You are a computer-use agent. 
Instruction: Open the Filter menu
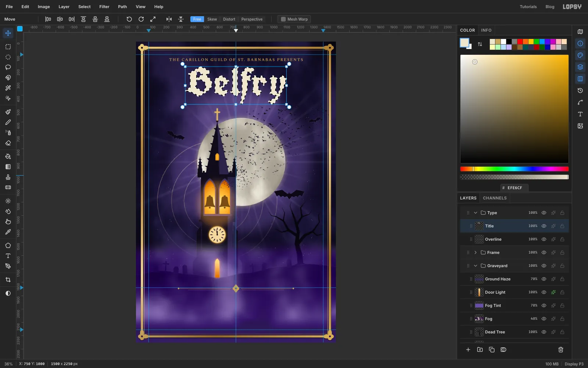(x=104, y=7)
